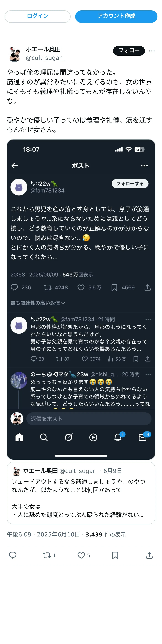Click the 6月9日 date in quoted post
Screen dimensions: 162x644
[x=112, y=471]
